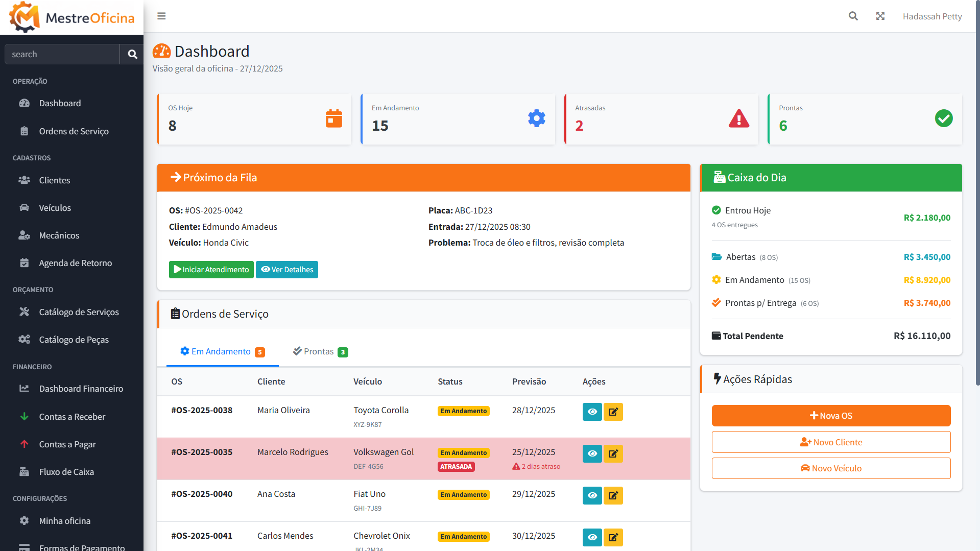Click the MestreOficina logo

pos(71,17)
